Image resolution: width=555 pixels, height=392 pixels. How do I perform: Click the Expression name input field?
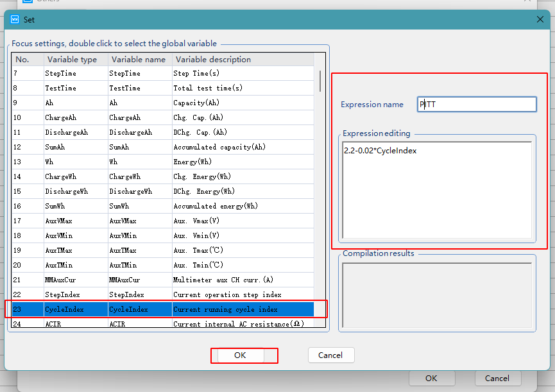(476, 104)
